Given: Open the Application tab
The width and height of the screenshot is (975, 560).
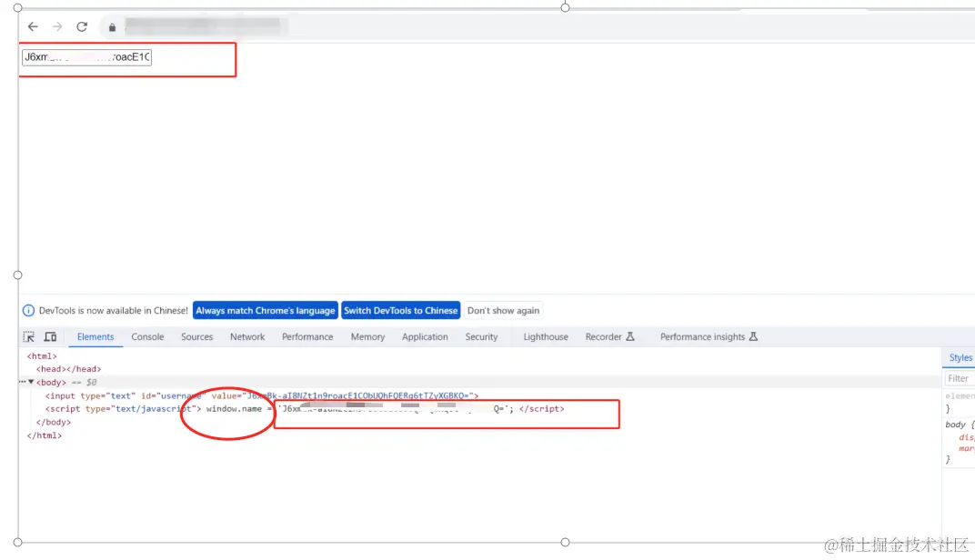Looking at the screenshot, I should click(x=425, y=337).
